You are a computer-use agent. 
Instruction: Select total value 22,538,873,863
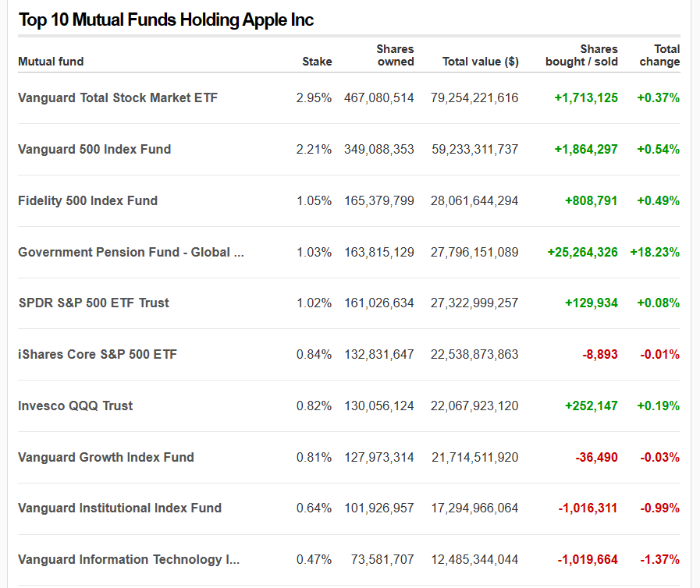tap(474, 354)
